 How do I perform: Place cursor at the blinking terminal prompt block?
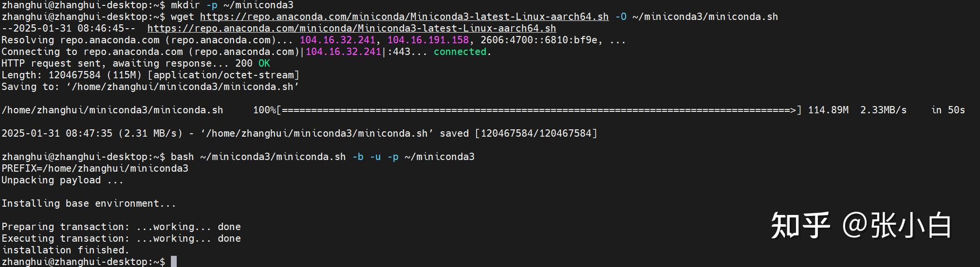(x=174, y=262)
